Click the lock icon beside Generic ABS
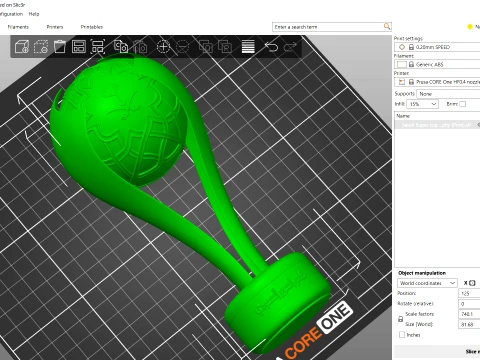 pyautogui.click(x=411, y=64)
